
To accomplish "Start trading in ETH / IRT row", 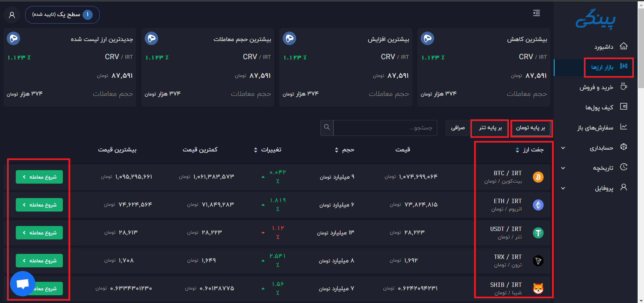I will click(x=39, y=205).
